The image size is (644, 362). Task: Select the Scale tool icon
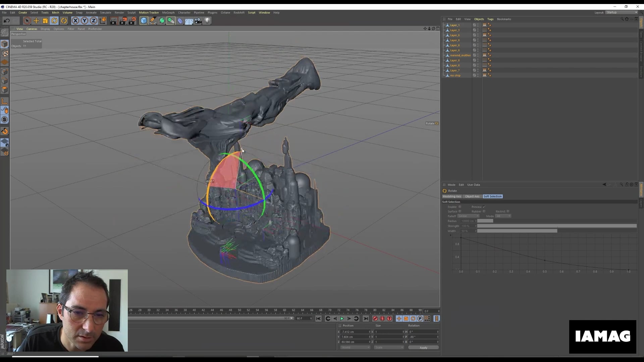(45, 21)
